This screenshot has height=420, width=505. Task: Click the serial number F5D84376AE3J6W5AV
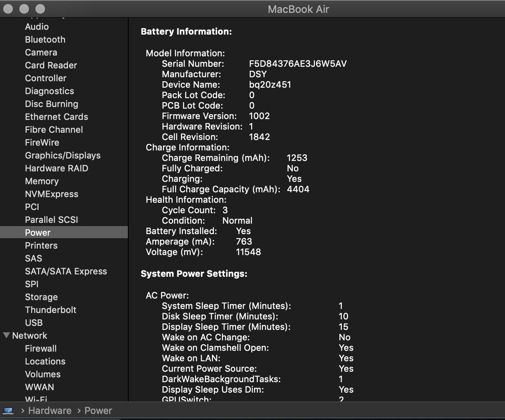298,64
